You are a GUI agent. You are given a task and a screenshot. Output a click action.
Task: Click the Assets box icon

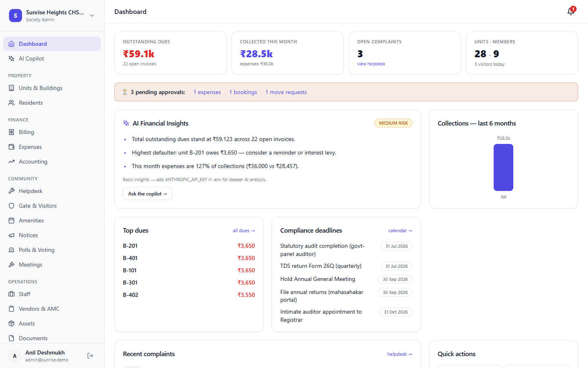pos(11,323)
